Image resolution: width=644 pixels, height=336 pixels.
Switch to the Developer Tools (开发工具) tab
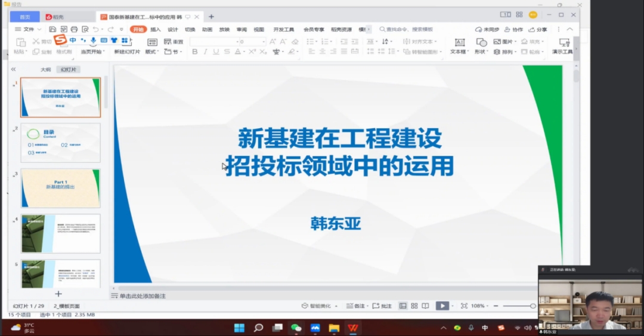click(283, 29)
